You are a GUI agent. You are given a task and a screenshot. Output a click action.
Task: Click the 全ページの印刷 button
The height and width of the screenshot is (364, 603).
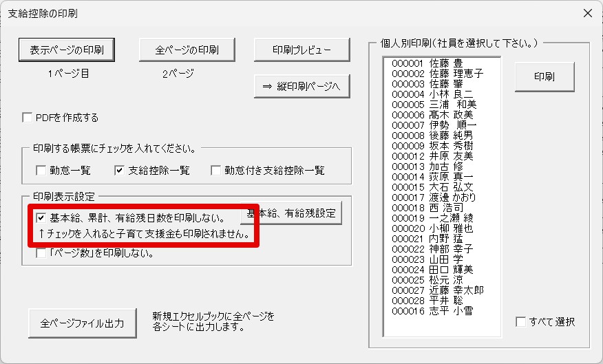coord(187,50)
